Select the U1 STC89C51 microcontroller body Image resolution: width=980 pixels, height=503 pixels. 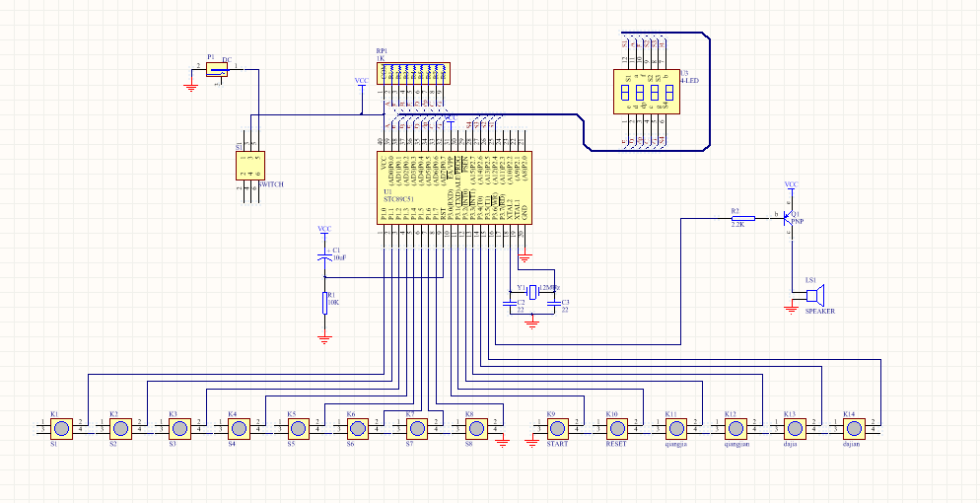tap(454, 188)
